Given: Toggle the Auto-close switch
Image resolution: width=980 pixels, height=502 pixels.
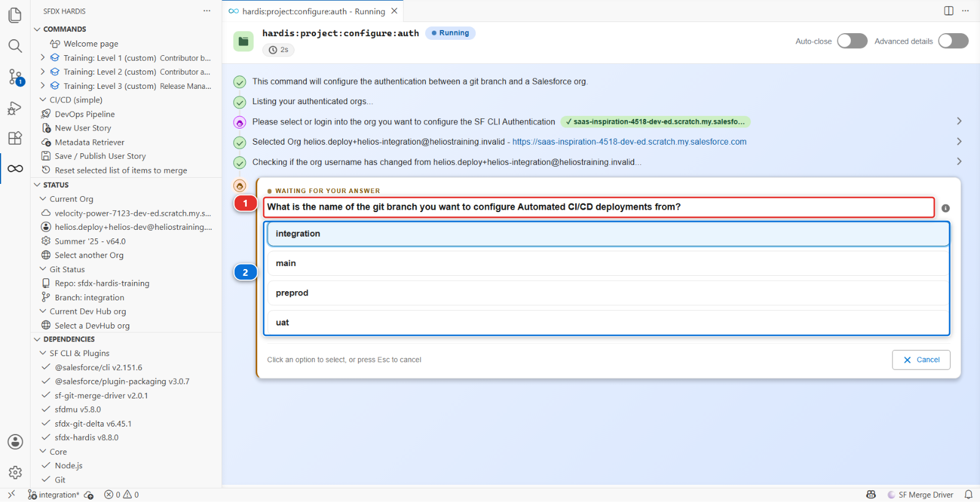Looking at the screenshot, I should coord(852,41).
